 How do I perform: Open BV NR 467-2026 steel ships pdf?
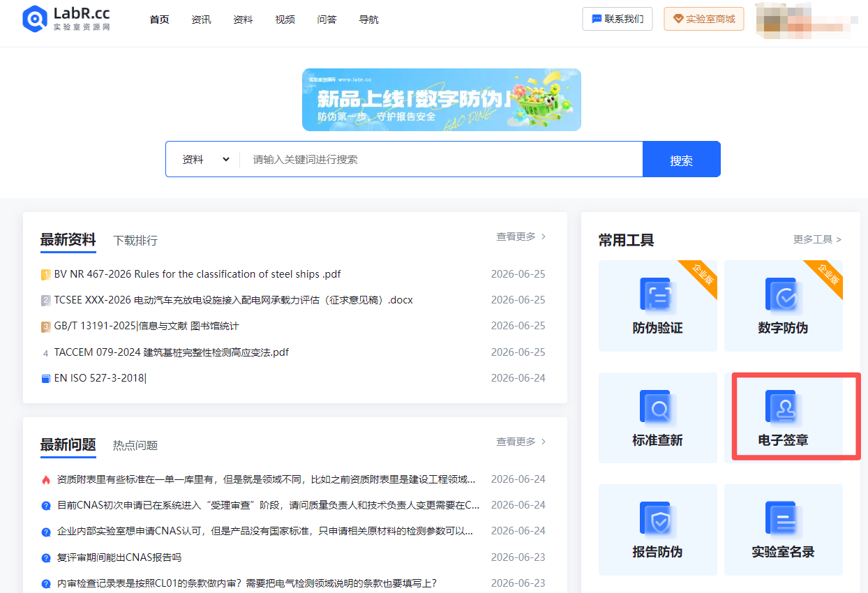pos(197,274)
